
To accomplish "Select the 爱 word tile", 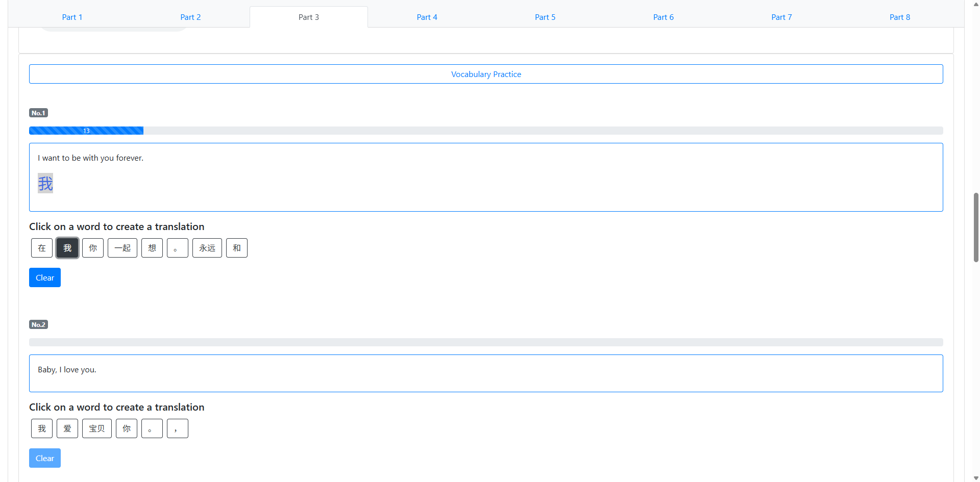I will tap(67, 428).
